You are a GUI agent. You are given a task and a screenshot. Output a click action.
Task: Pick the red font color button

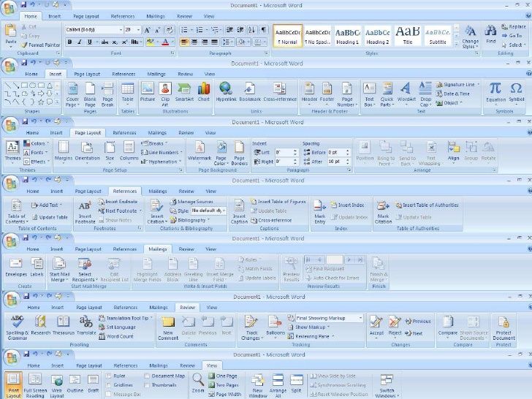[x=166, y=42]
